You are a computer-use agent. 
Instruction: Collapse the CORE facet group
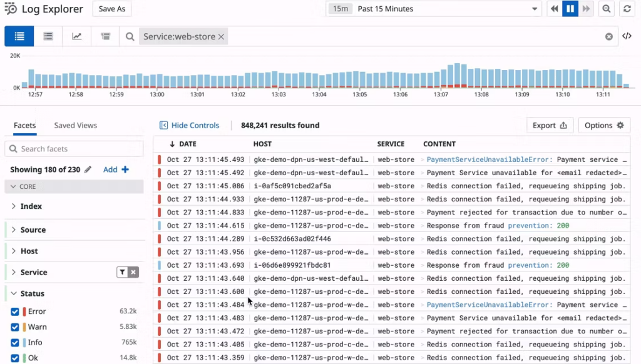[74, 186]
